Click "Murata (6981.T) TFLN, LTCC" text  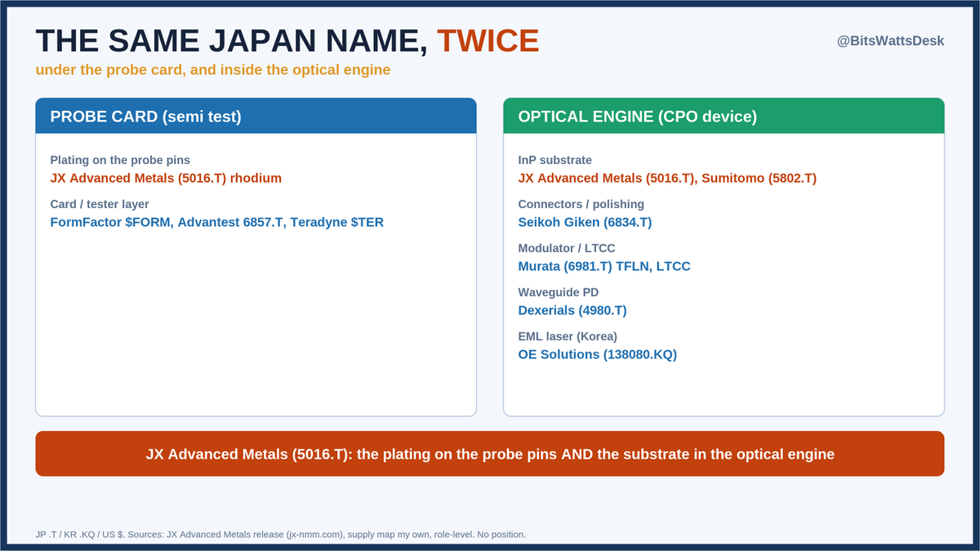(604, 266)
